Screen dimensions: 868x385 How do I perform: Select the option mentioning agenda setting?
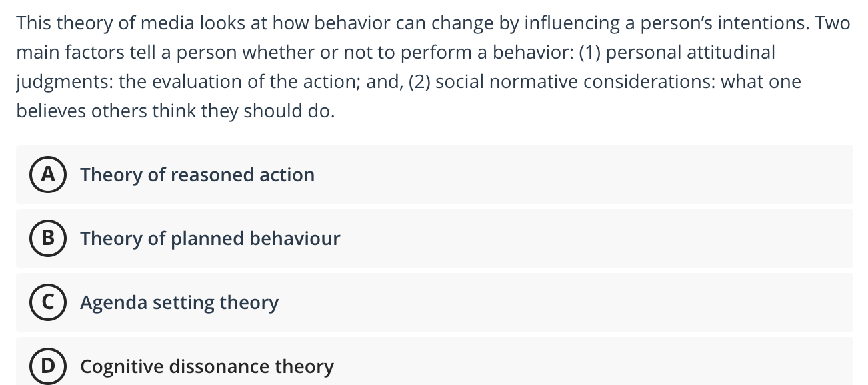[179, 302]
